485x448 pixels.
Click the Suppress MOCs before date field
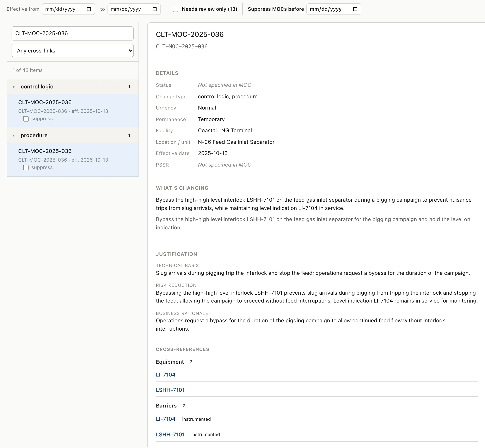334,9
